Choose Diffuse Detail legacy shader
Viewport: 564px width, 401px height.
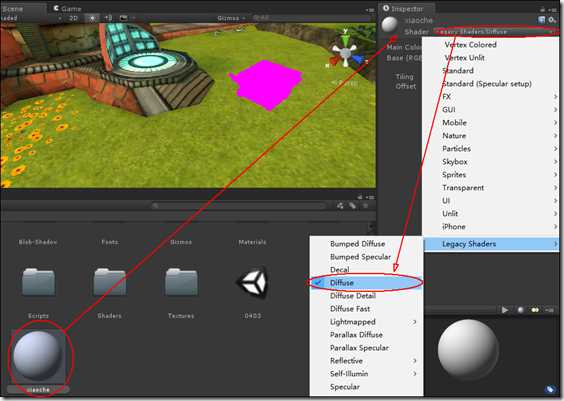pyautogui.click(x=366, y=296)
